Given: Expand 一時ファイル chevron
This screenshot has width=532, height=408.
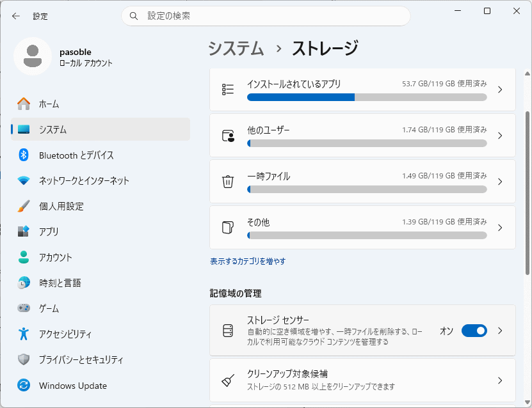Looking at the screenshot, I should 500,182.
